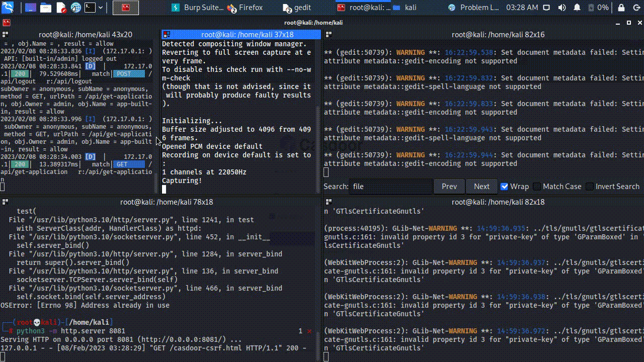Launch the terminal emulator panel icon
The height and width of the screenshot is (362, 644).
tap(90, 8)
